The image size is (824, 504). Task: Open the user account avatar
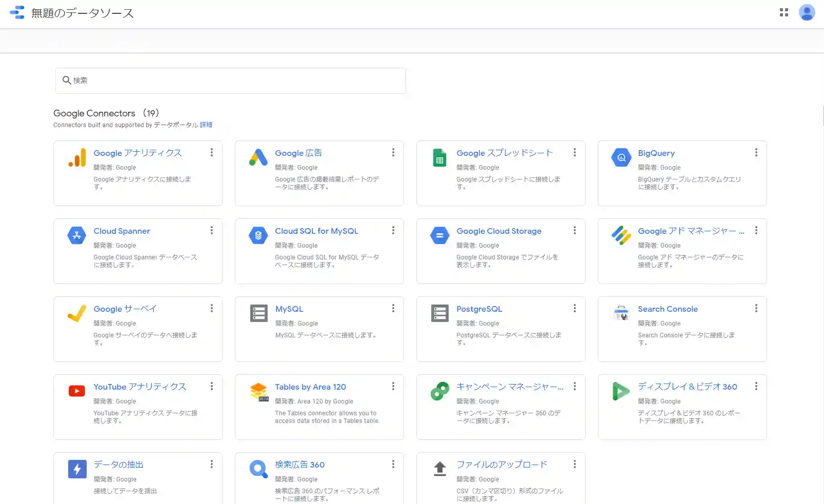click(x=807, y=12)
